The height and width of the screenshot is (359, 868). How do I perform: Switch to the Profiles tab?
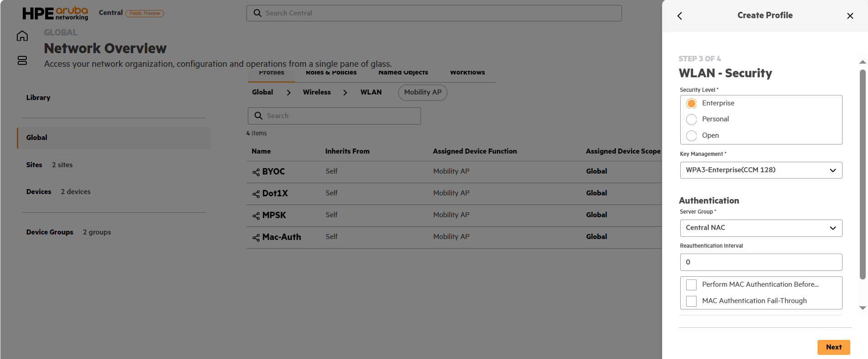pos(271,73)
